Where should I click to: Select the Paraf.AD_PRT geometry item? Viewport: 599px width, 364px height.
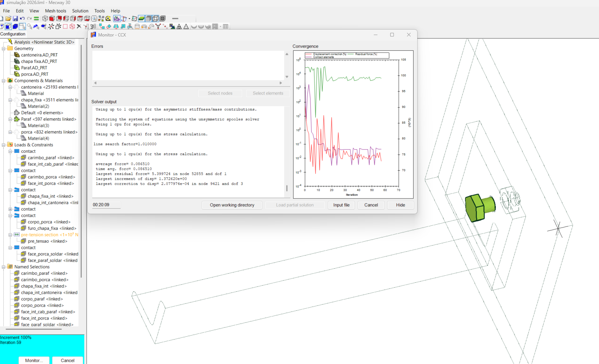[34, 68]
